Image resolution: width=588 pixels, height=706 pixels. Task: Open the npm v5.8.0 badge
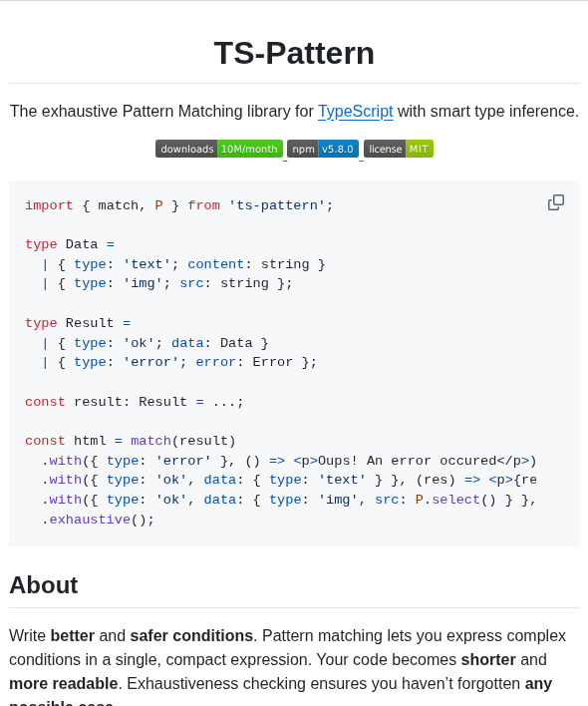[323, 149]
